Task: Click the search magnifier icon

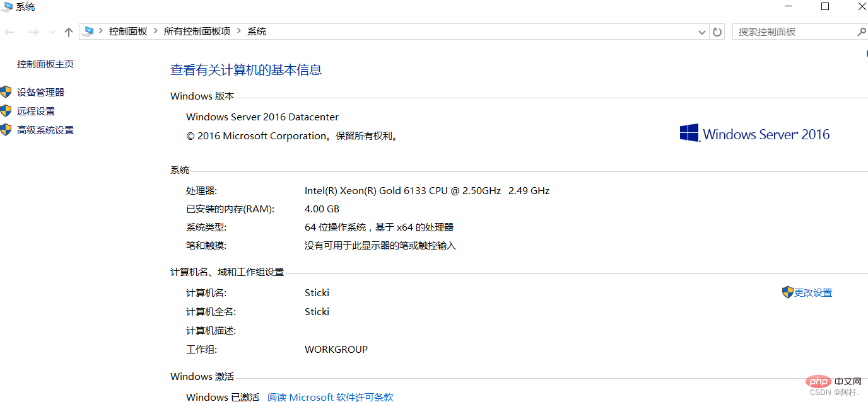Action: (x=862, y=32)
